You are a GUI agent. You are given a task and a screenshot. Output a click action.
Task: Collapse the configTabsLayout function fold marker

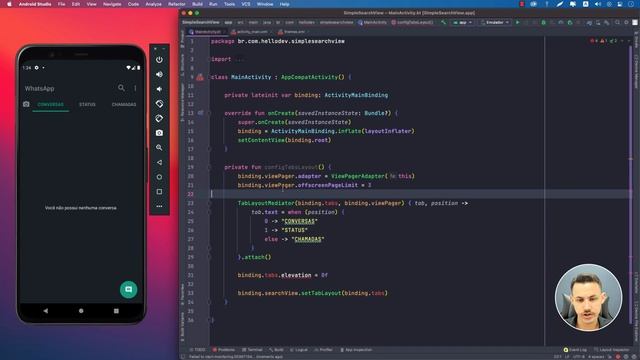click(x=209, y=167)
